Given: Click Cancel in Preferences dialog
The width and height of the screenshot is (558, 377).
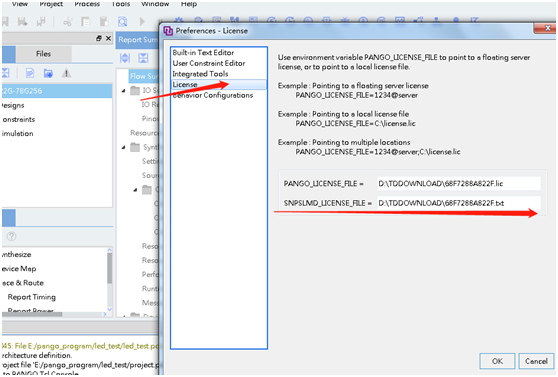Looking at the screenshot, I should [536, 361].
